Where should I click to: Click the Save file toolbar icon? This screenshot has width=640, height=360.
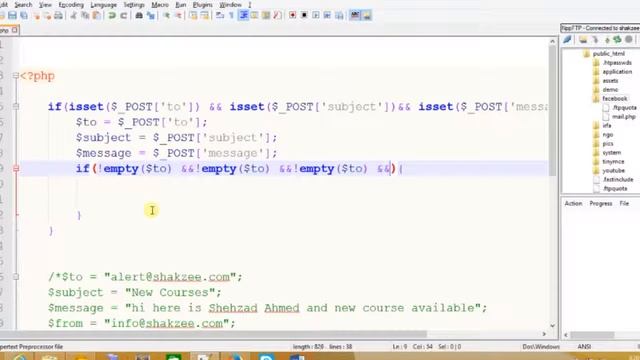pos(12,16)
